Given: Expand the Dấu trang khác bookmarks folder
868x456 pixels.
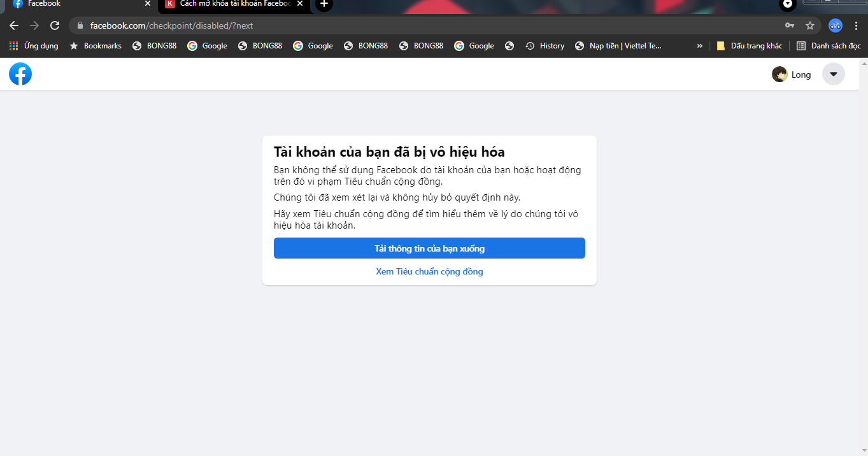Looking at the screenshot, I should [750, 46].
